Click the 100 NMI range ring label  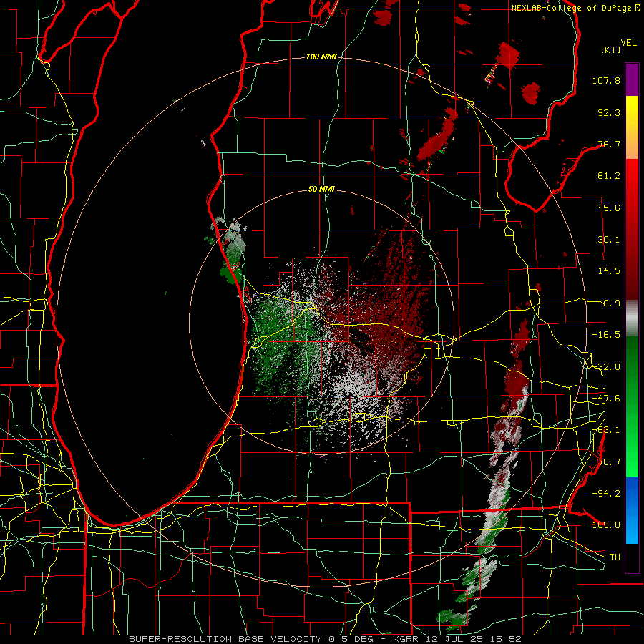(x=321, y=57)
